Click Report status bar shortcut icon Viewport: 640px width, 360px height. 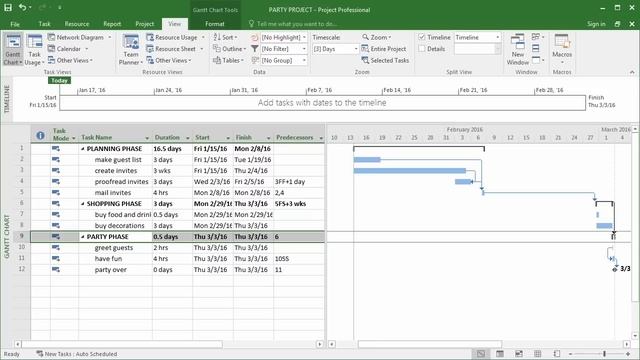click(x=557, y=353)
